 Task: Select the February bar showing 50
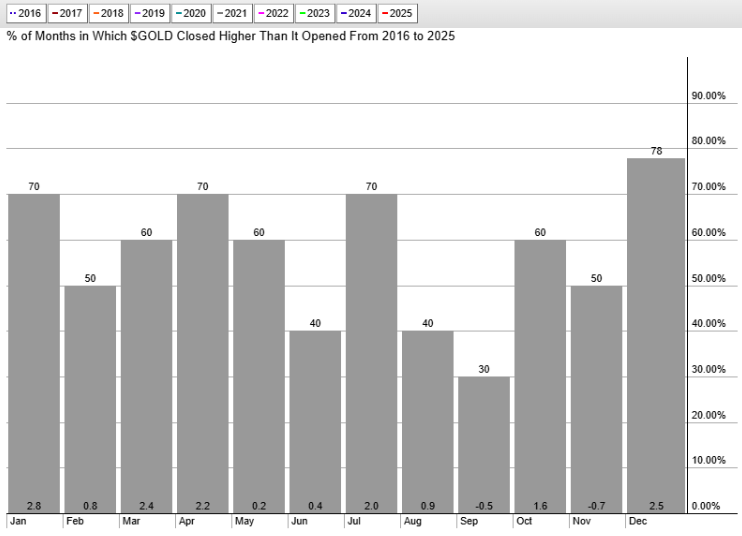(90, 399)
